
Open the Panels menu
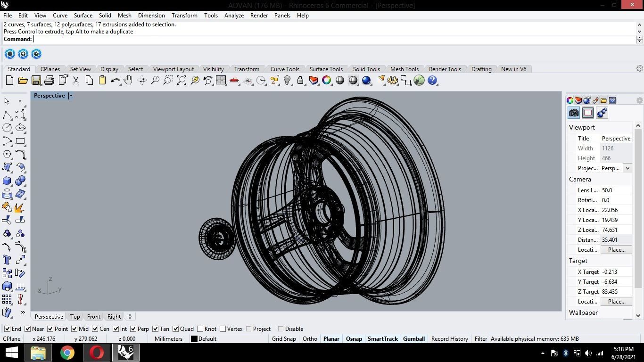click(x=282, y=15)
